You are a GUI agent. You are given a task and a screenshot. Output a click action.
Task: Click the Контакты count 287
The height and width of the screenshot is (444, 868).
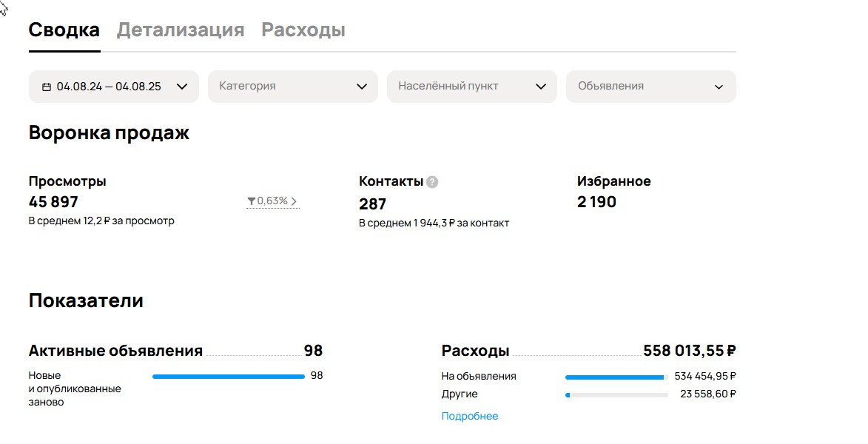click(373, 204)
